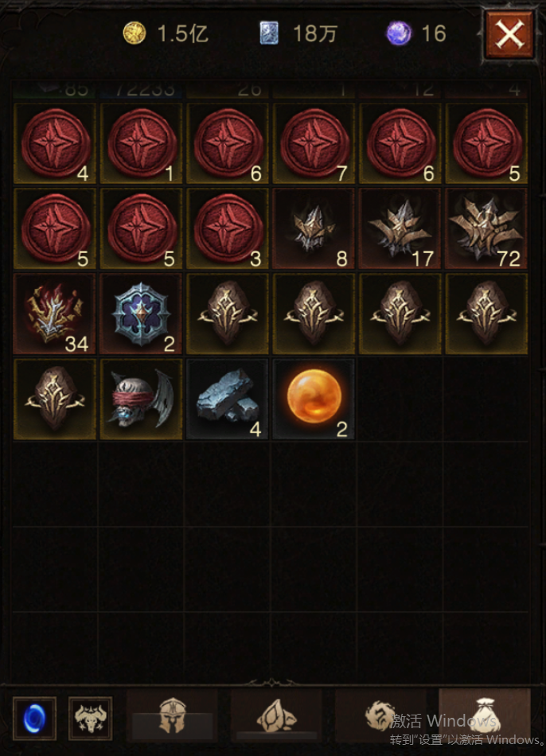The width and height of the screenshot is (546, 756).
Task: Choose the grey stone ingots stack of 4
Action: pyautogui.click(x=228, y=399)
